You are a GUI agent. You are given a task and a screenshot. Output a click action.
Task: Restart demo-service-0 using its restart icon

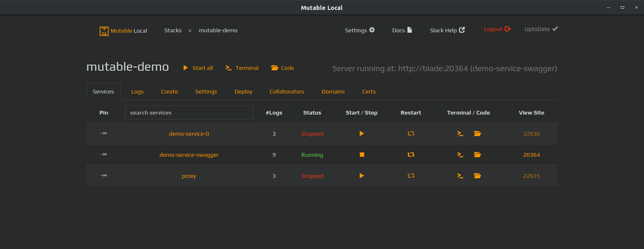pyautogui.click(x=410, y=134)
